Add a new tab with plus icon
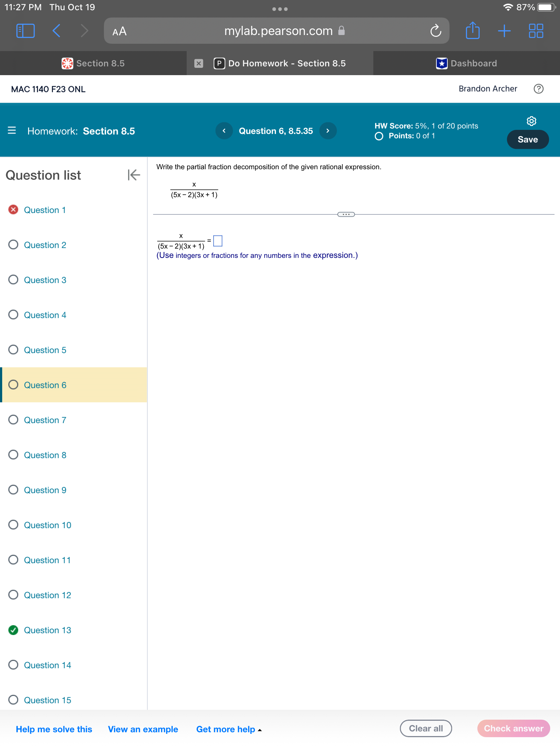This screenshot has width=560, height=747. [x=504, y=31]
